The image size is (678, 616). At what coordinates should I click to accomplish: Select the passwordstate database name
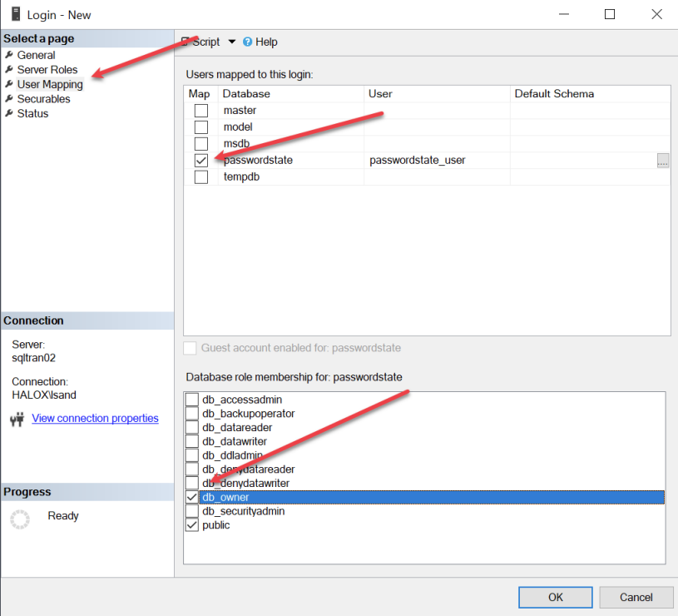pos(258,161)
